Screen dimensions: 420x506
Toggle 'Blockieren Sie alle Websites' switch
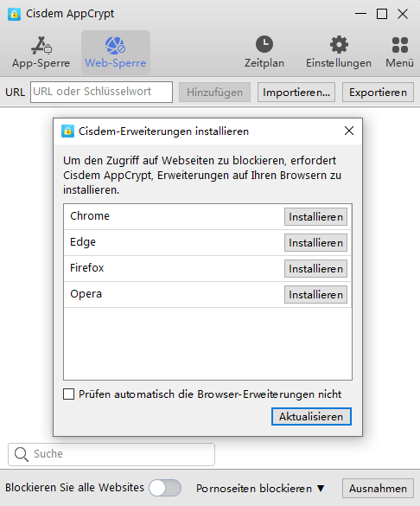coord(165,488)
